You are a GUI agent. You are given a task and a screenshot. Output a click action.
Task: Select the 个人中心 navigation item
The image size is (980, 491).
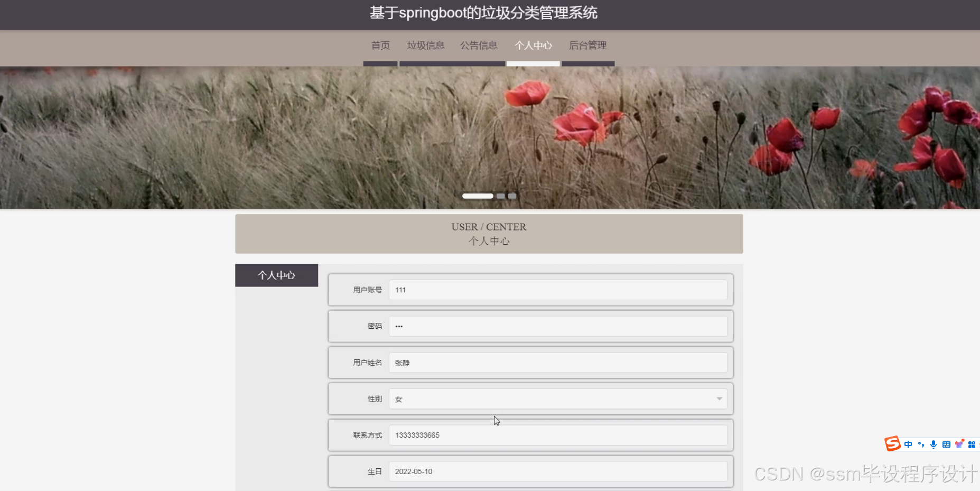(x=534, y=45)
